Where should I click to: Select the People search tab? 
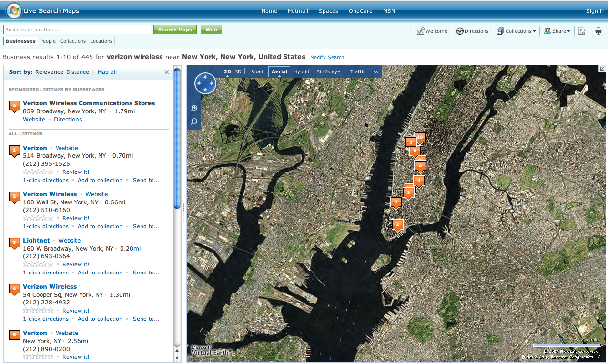(x=48, y=41)
